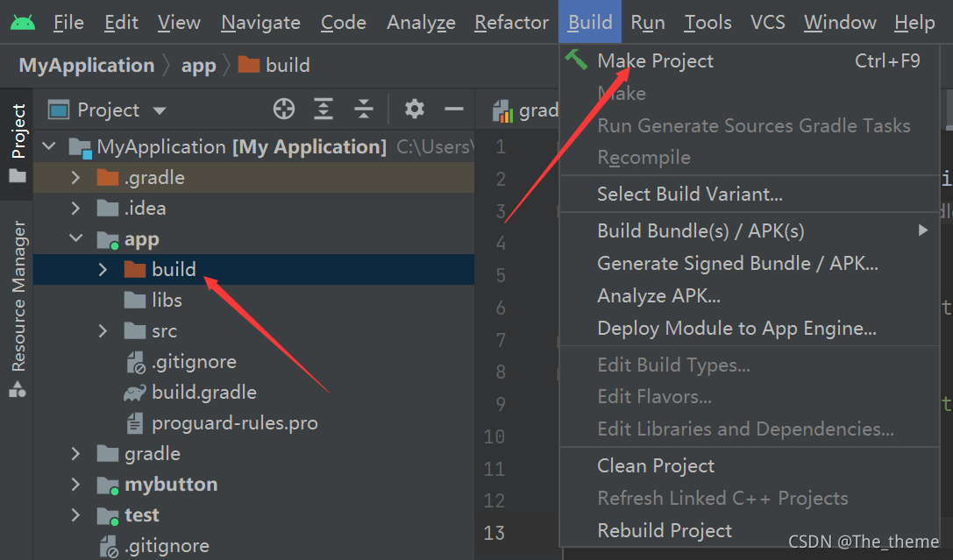Open the Edit menu

pyautogui.click(x=121, y=23)
